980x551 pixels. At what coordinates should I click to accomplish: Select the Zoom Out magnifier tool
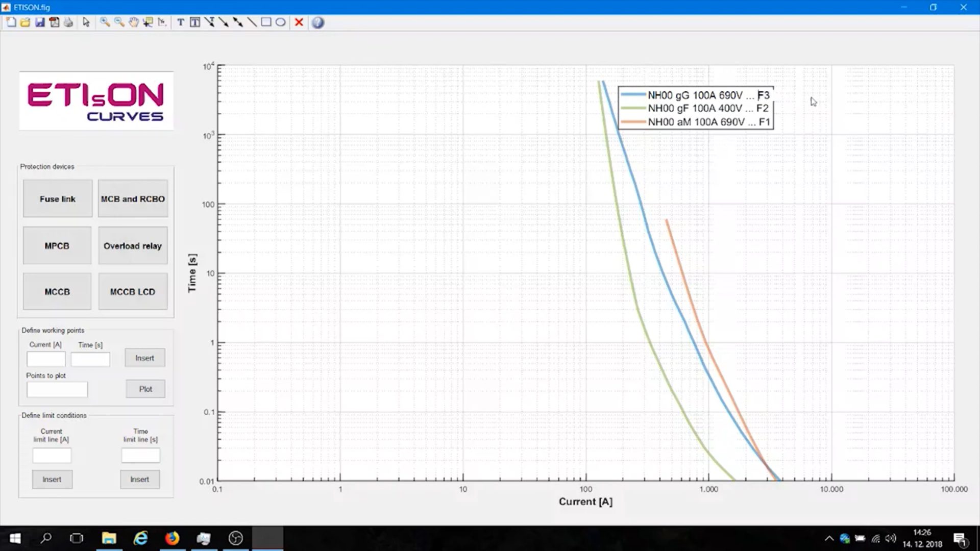pyautogui.click(x=119, y=22)
